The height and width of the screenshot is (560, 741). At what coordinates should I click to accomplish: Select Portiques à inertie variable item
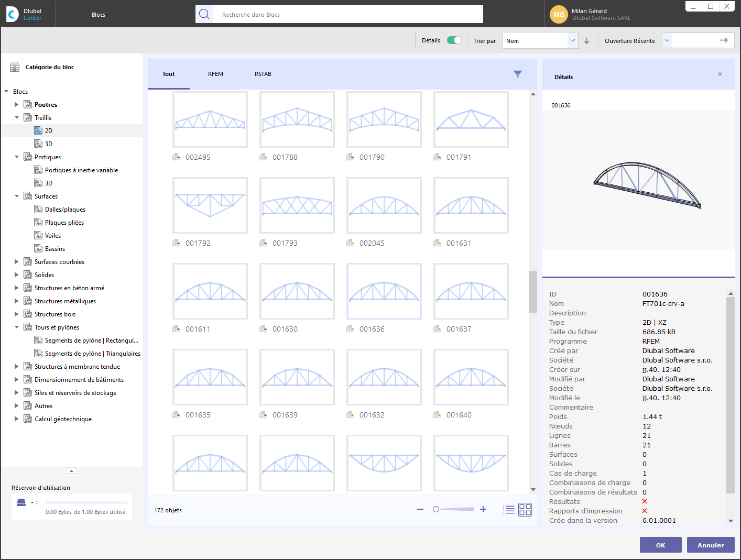(x=81, y=170)
